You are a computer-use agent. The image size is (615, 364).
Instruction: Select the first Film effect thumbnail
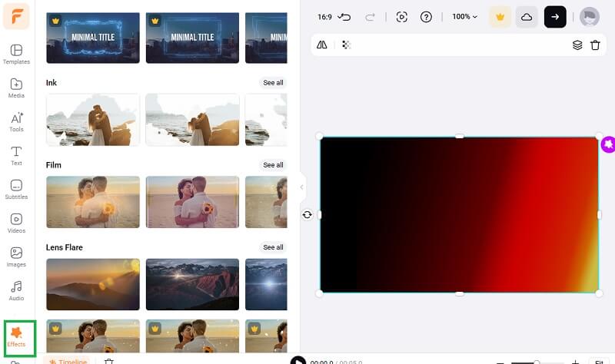[x=93, y=202]
